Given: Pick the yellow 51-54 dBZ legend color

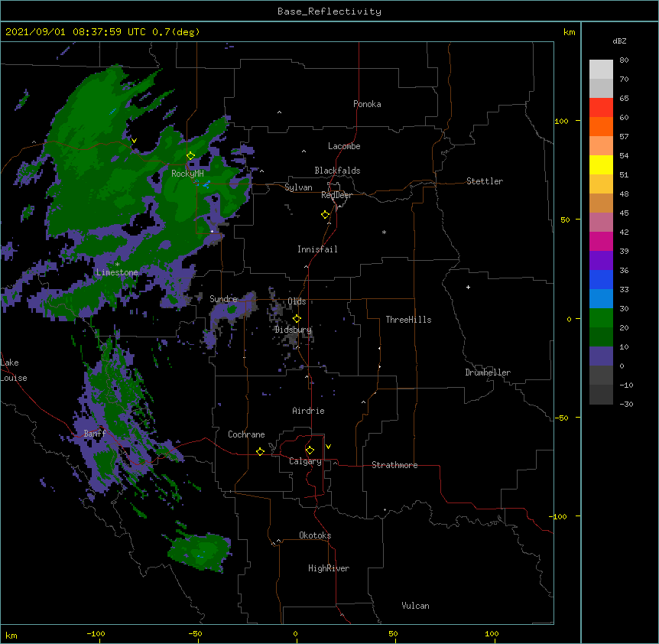Looking at the screenshot, I should coord(601,165).
